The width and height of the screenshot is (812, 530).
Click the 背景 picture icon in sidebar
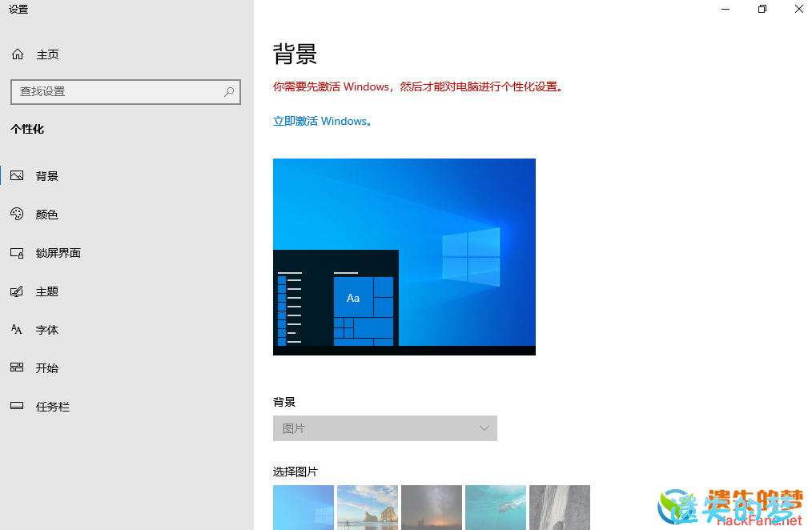(x=17, y=175)
